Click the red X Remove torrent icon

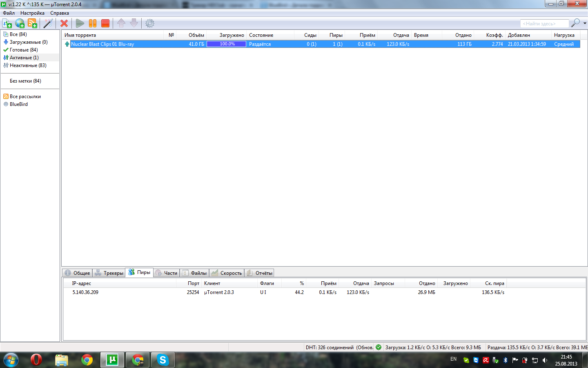pos(64,23)
